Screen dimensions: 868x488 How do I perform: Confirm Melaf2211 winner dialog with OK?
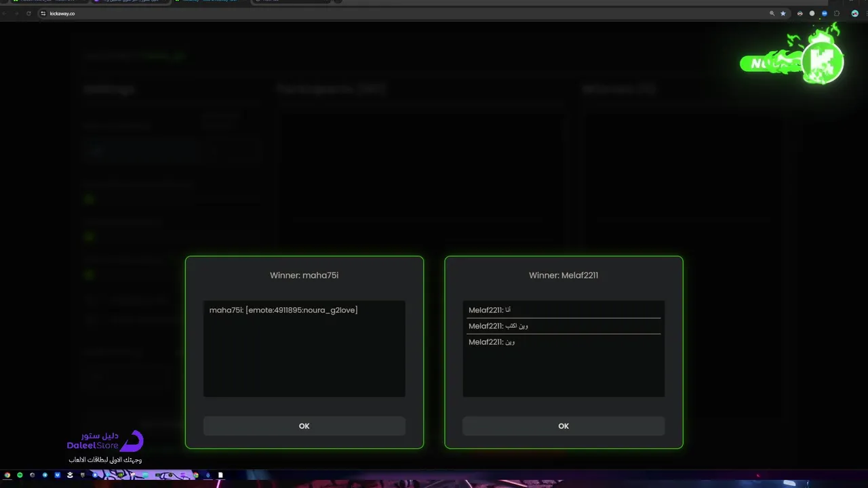[x=564, y=426]
